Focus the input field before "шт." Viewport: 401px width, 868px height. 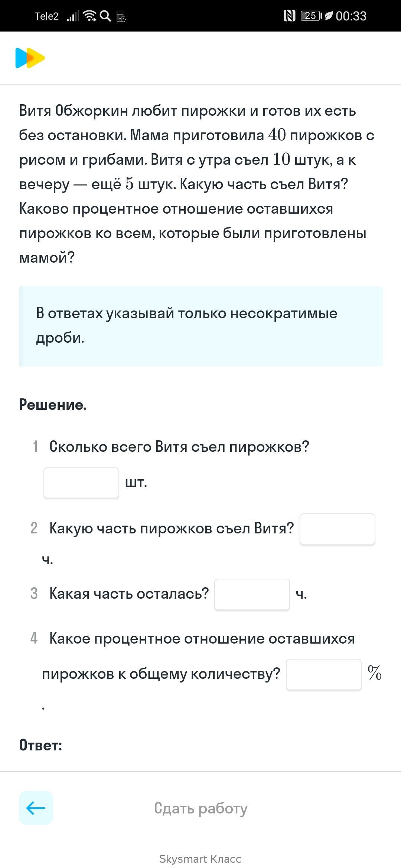pos(81,483)
